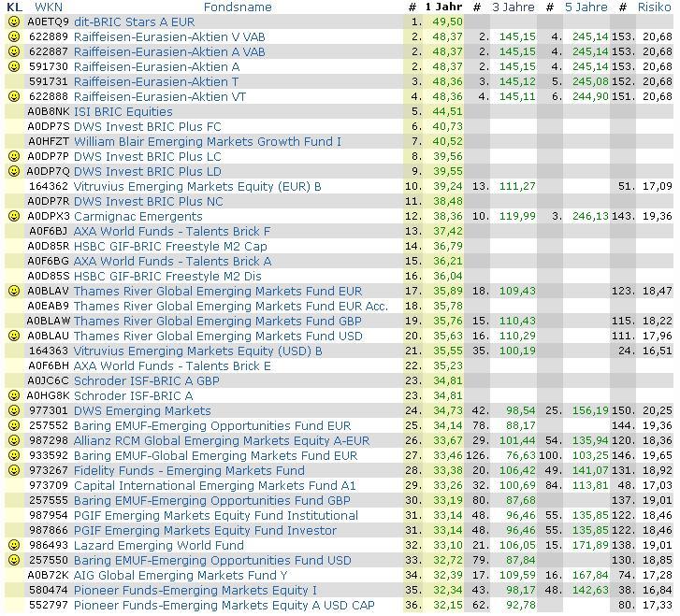Open the HSBC GIF-BRIC Freestyle M2 Cap fund

pyautogui.click(x=170, y=246)
